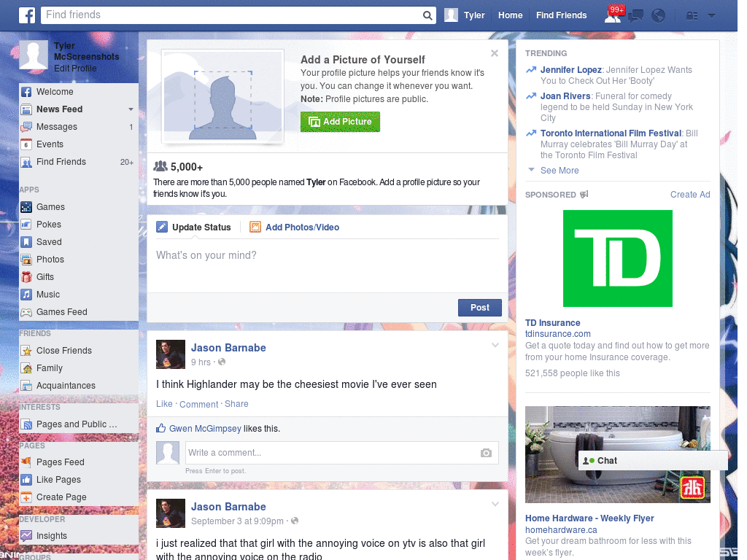Click the Events calendar icon
The image size is (747, 560).
coord(27,144)
